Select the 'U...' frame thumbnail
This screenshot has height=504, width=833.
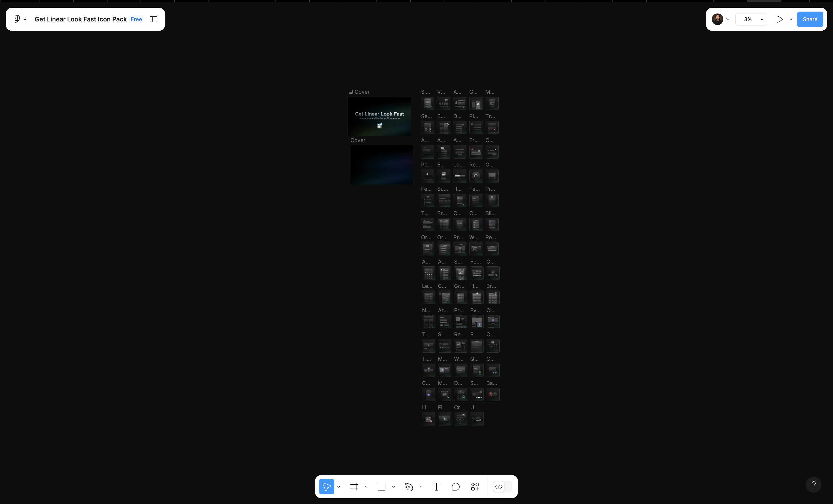pos(477,418)
